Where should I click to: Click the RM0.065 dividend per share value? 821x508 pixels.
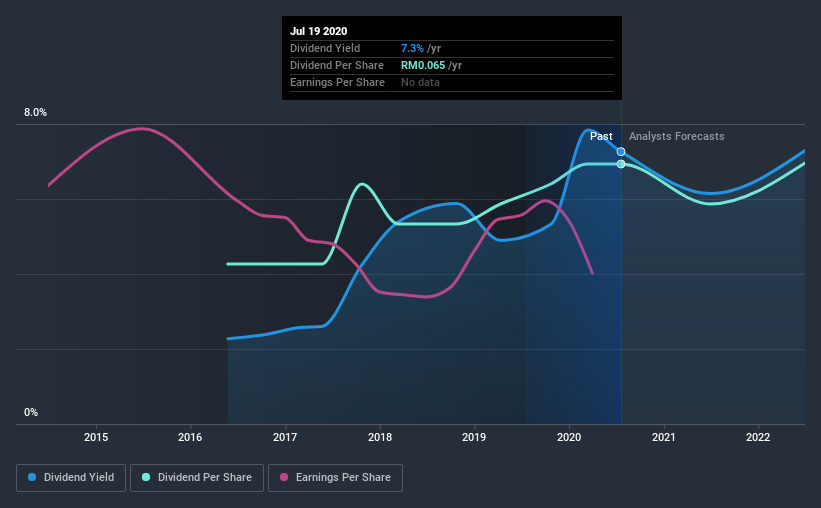(423, 65)
